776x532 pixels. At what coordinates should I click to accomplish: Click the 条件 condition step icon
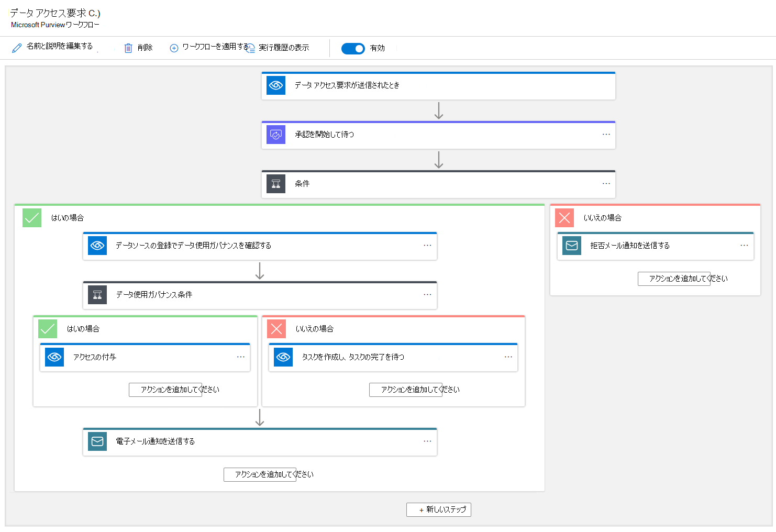[276, 184]
